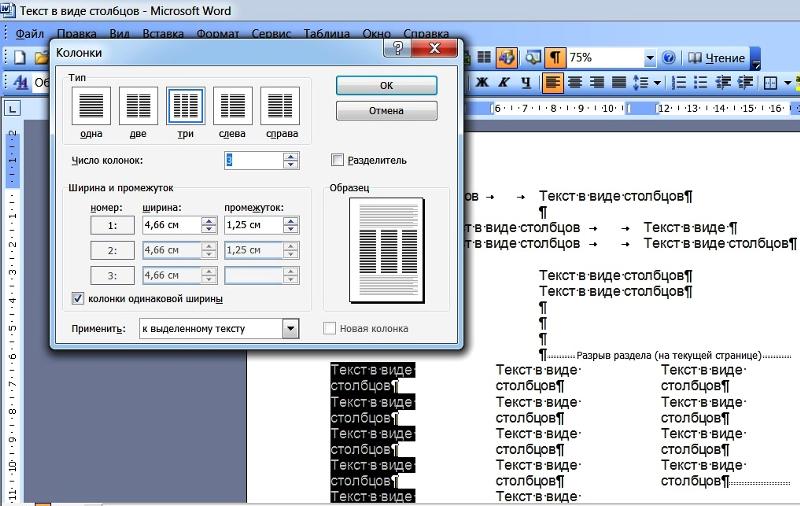Image resolution: width=800 pixels, height=506 pixels.
Task: Apply italic with the К button
Action: [x=504, y=82]
